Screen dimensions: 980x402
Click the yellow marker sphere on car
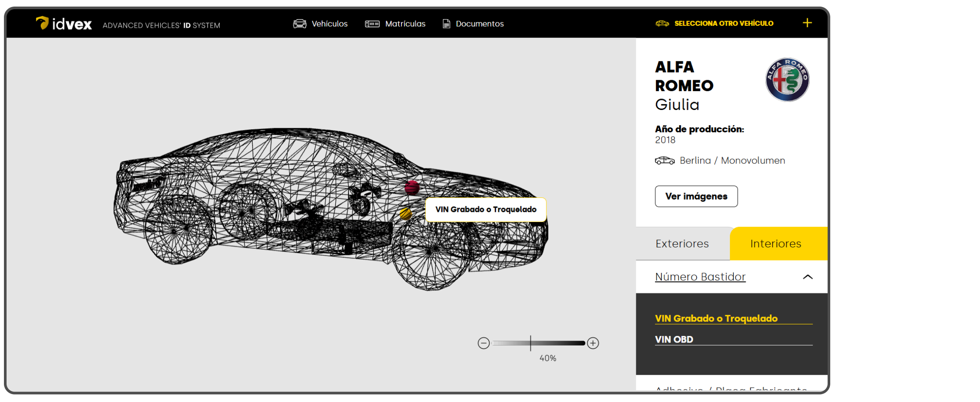[x=405, y=214]
